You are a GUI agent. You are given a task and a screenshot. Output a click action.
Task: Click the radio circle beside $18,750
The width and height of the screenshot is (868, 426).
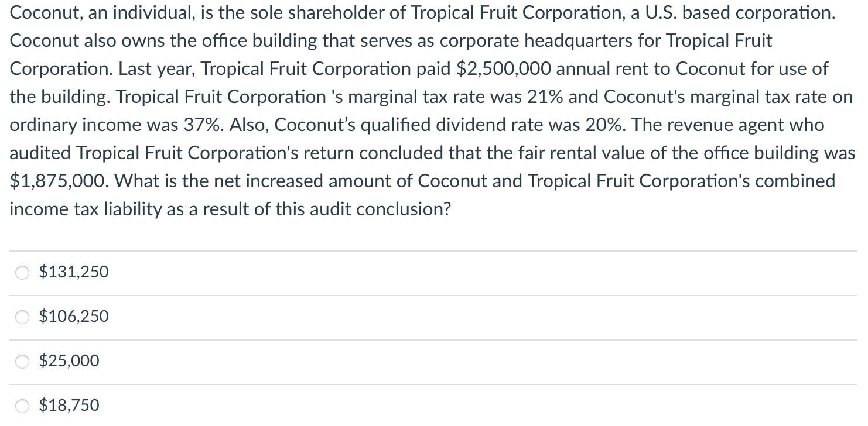22,405
